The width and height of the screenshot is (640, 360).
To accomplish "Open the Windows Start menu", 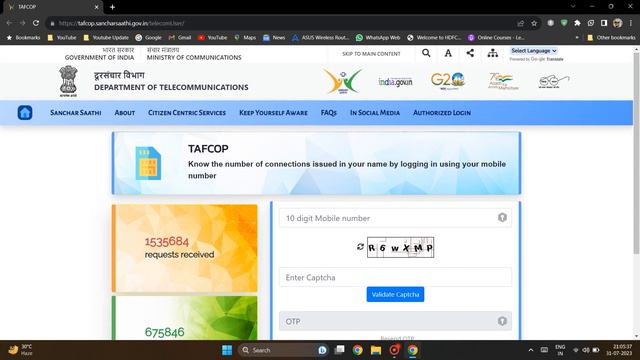I will tap(227, 350).
